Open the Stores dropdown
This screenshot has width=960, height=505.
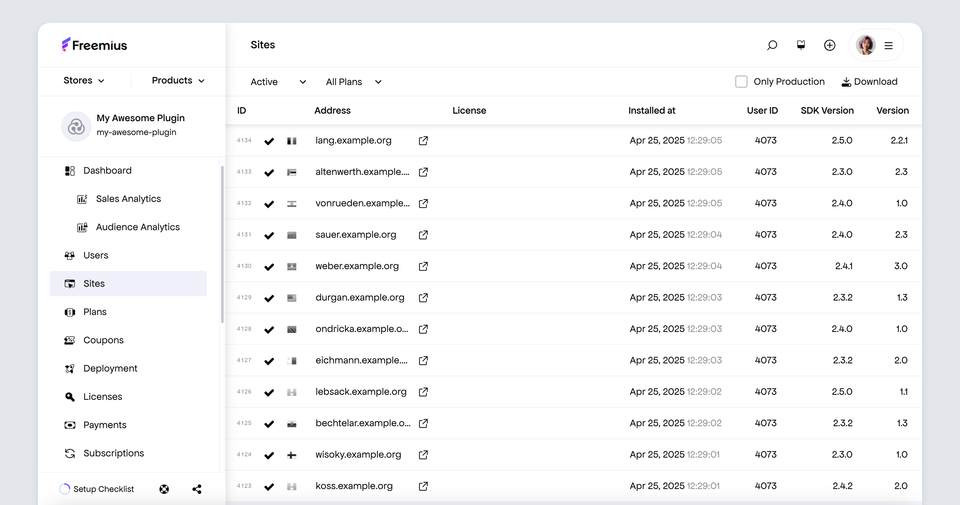tap(83, 81)
